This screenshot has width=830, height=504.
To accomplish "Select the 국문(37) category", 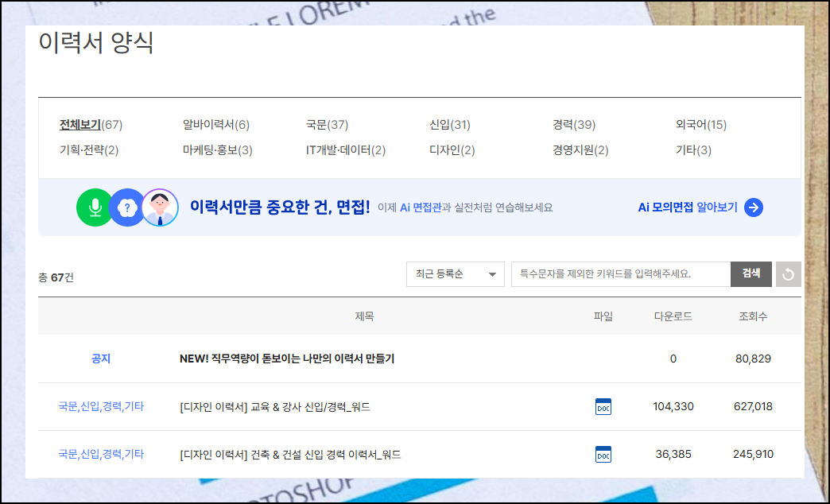I will tap(327, 125).
